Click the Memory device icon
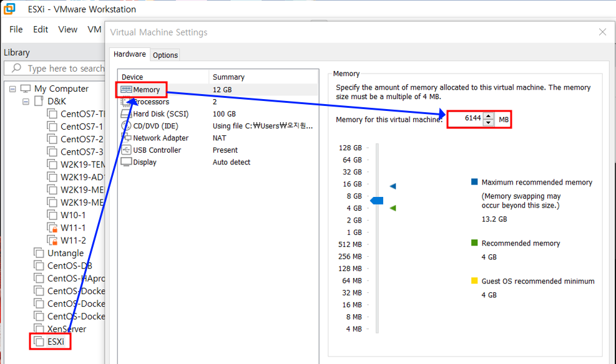 pyautogui.click(x=126, y=89)
